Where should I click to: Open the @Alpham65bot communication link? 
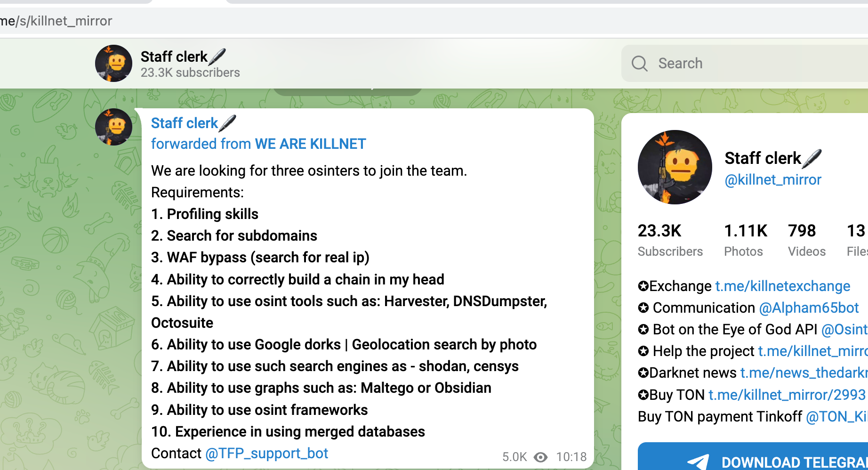(x=809, y=308)
